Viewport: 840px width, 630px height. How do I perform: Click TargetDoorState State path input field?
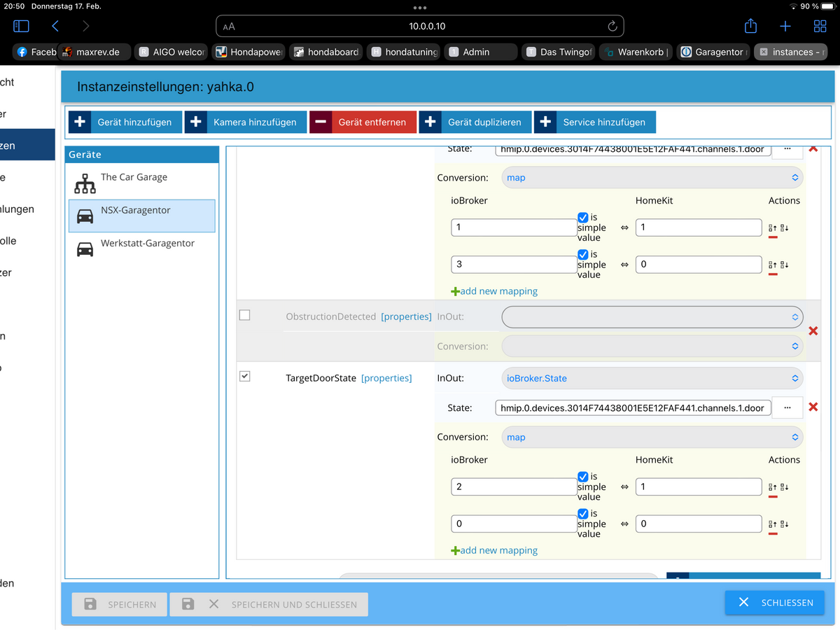point(633,408)
